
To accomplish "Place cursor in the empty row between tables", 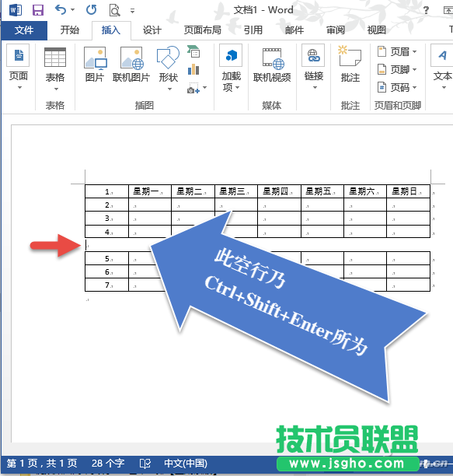I will click(118, 245).
